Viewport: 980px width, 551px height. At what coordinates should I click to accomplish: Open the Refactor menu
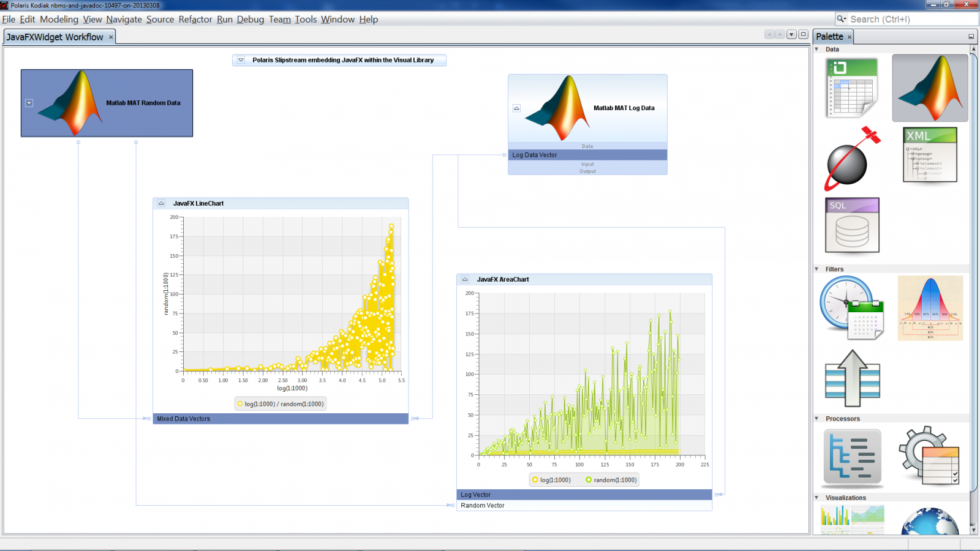pos(195,20)
